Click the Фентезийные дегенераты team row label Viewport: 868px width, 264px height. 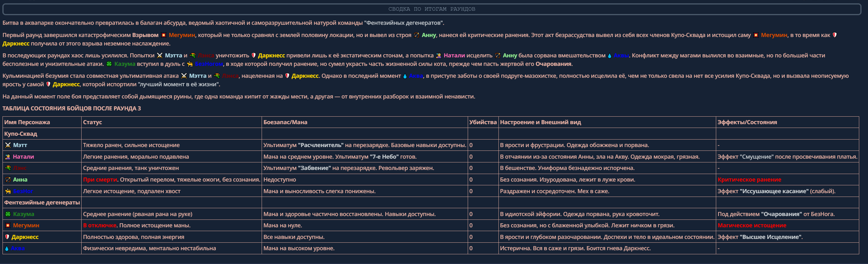tap(42, 202)
